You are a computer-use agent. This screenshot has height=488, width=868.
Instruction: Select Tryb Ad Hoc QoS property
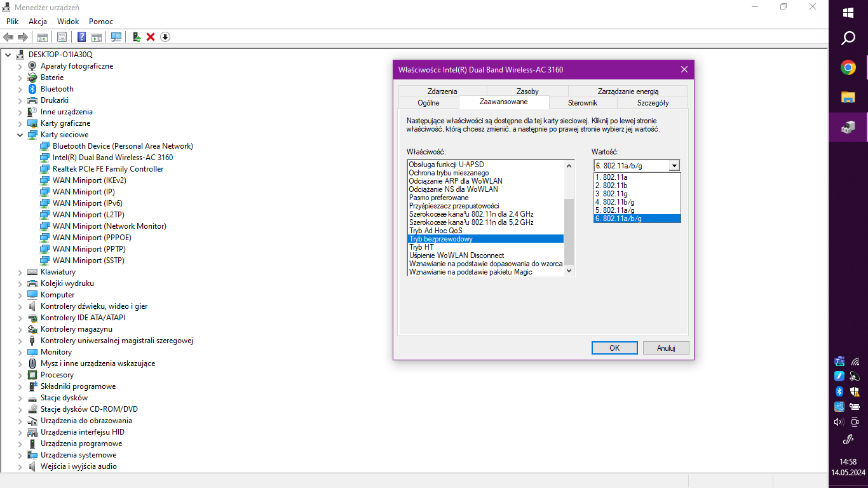coord(485,231)
